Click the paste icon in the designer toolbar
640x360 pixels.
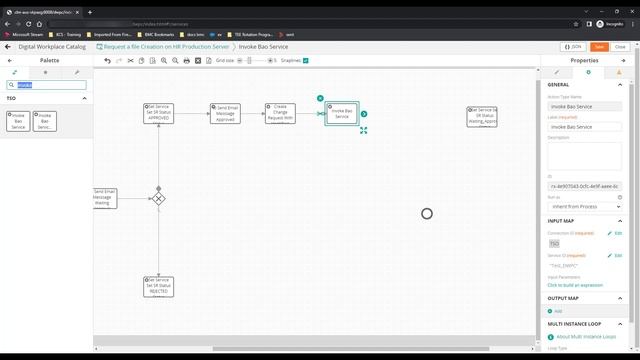coord(153,60)
